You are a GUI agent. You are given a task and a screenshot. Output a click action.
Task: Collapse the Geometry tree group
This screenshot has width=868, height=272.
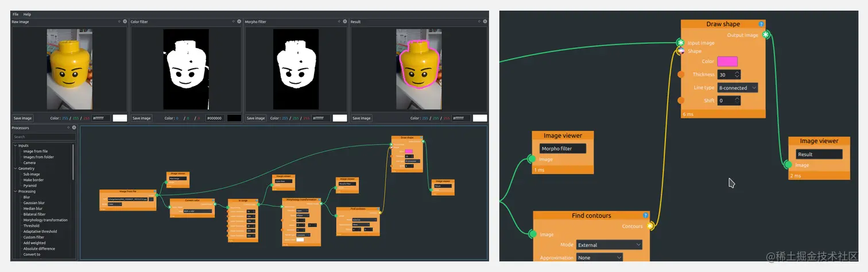click(15, 168)
